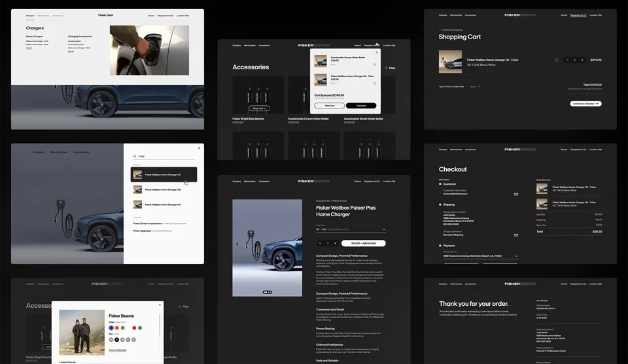Edit the Shipping Method in Checkout
Screen dimensions: 628x364
(516, 235)
